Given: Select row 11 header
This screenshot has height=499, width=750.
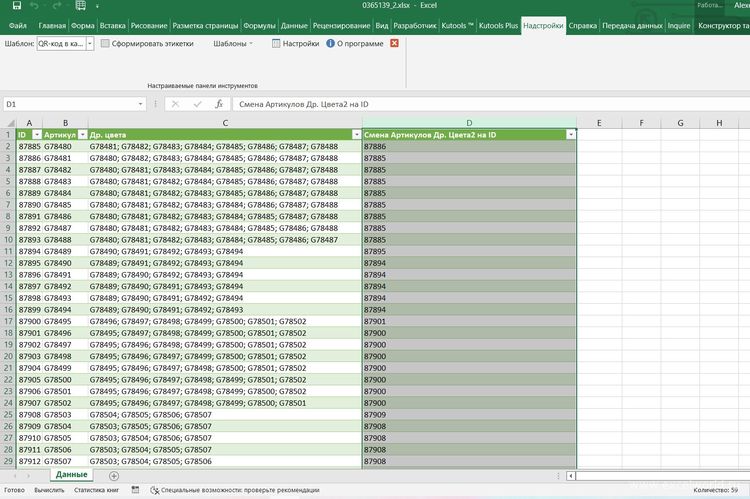Looking at the screenshot, I should pyautogui.click(x=8, y=251).
